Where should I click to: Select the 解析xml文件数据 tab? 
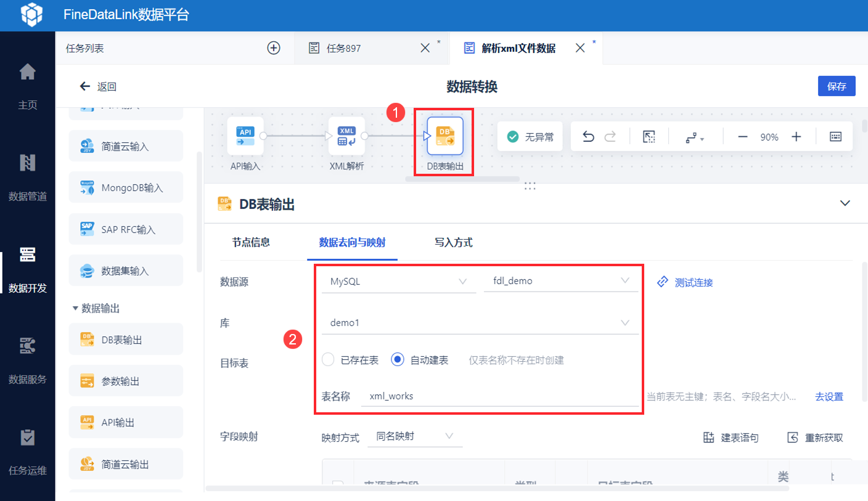[x=518, y=48]
